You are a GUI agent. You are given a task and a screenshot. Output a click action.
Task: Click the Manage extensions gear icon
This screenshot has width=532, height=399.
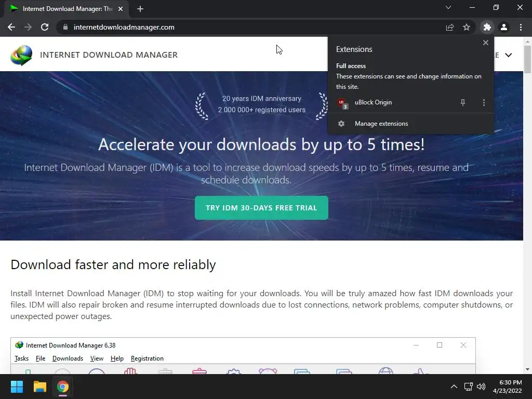341,124
